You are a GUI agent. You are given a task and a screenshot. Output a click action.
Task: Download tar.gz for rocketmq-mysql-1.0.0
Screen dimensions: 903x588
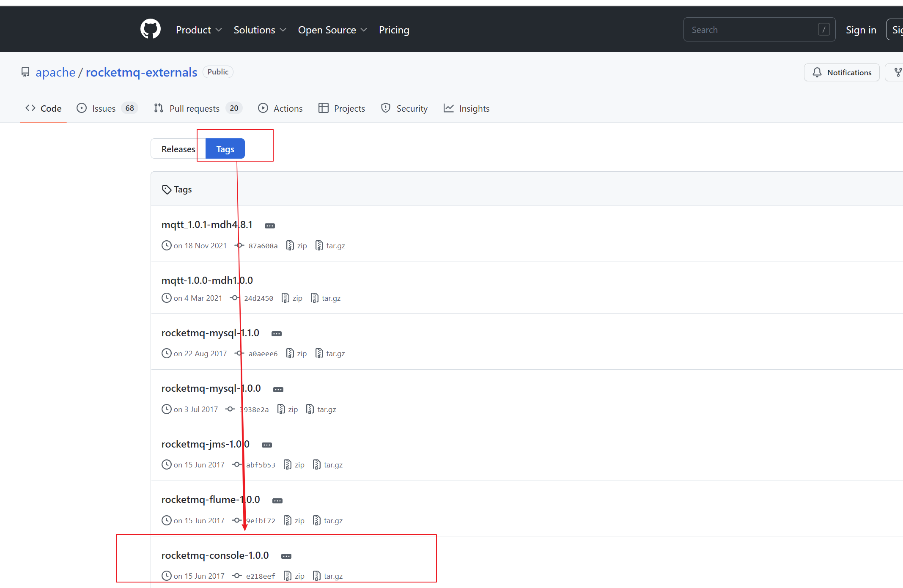321,409
